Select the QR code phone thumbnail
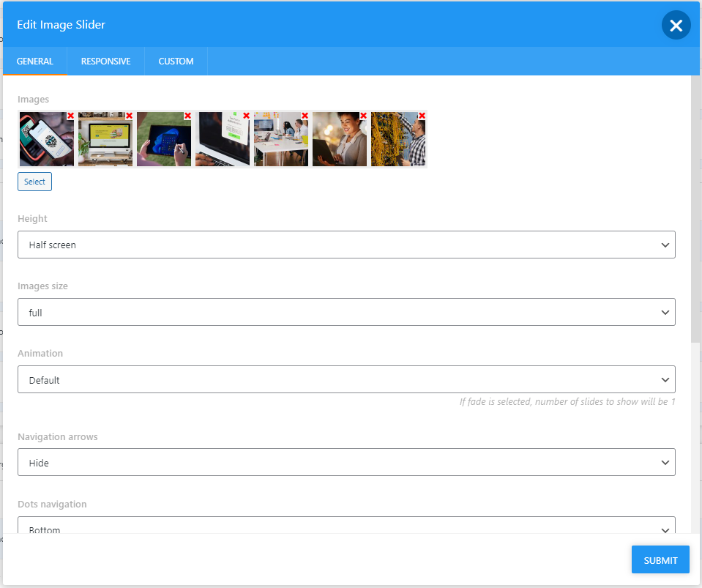 [47, 139]
